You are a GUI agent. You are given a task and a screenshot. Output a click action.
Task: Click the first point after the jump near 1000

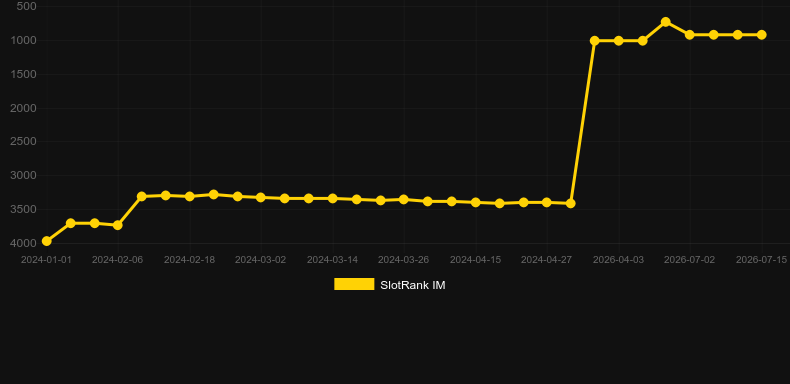(x=595, y=41)
